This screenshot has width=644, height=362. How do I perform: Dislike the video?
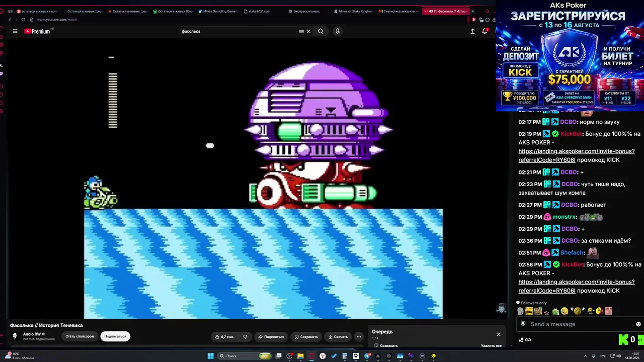(245, 337)
